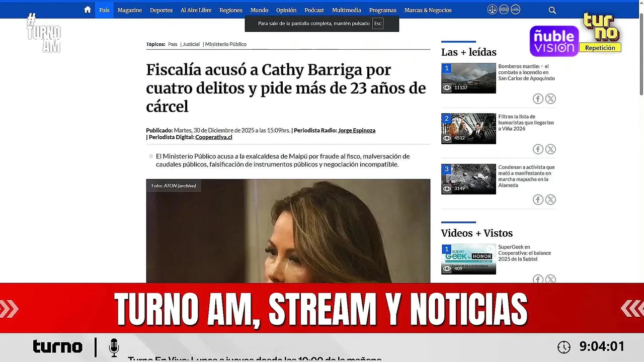Click the Publicado date text line
The image size is (644, 362).
click(218, 130)
